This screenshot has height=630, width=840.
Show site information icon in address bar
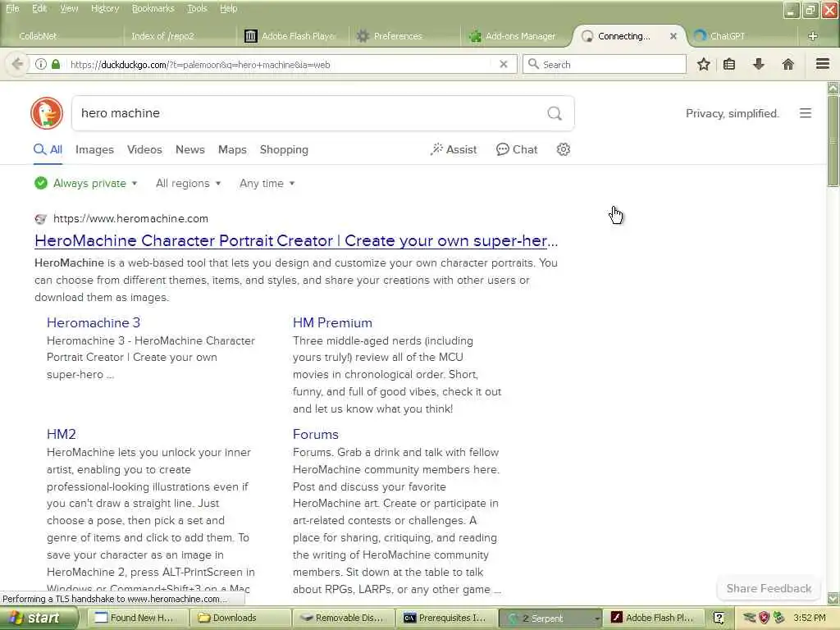point(41,64)
